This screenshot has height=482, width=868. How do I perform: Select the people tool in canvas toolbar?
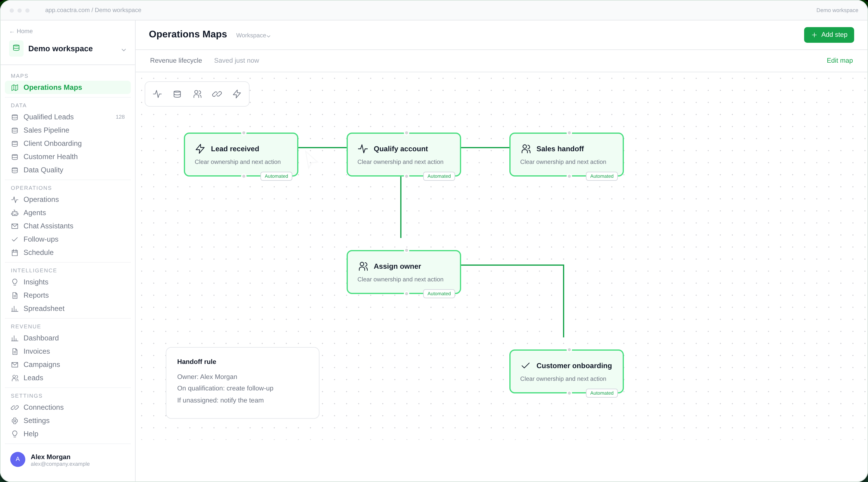click(197, 94)
